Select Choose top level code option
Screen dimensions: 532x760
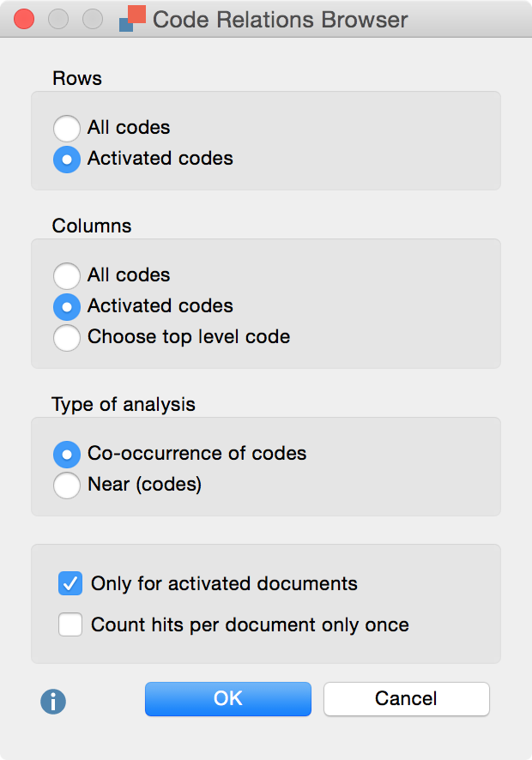click(67, 337)
